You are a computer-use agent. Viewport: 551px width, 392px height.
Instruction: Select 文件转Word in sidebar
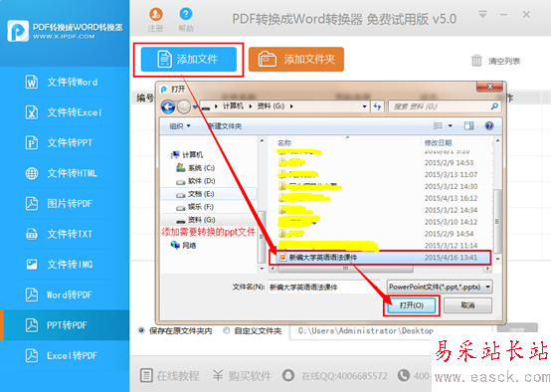65,82
